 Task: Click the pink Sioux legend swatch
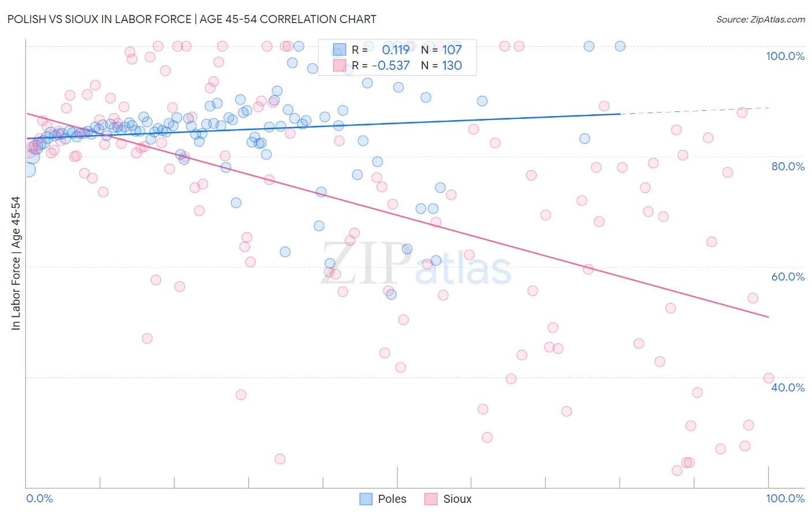coord(431,499)
